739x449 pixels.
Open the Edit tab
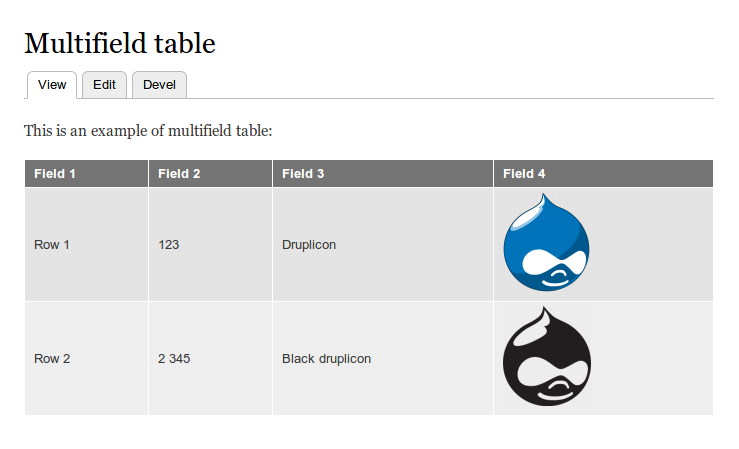click(104, 85)
